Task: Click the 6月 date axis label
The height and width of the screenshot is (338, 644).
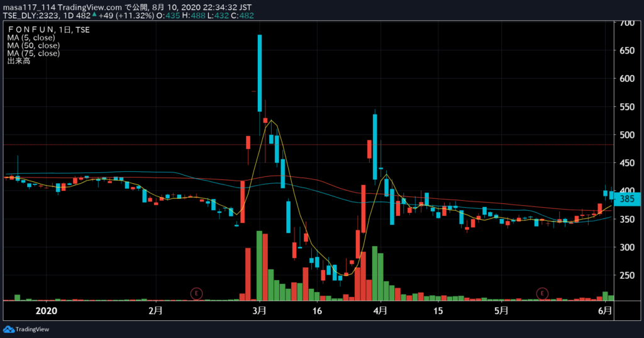Action: (x=605, y=310)
